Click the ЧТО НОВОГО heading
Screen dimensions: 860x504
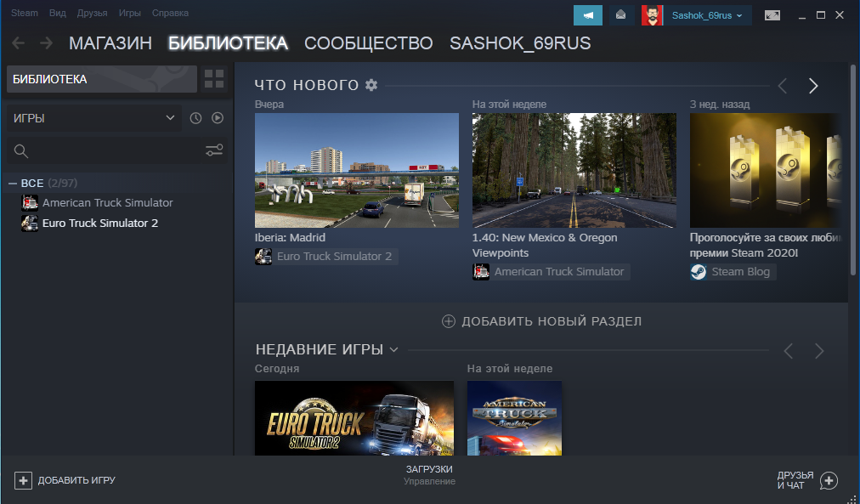pyautogui.click(x=307, y=85)
